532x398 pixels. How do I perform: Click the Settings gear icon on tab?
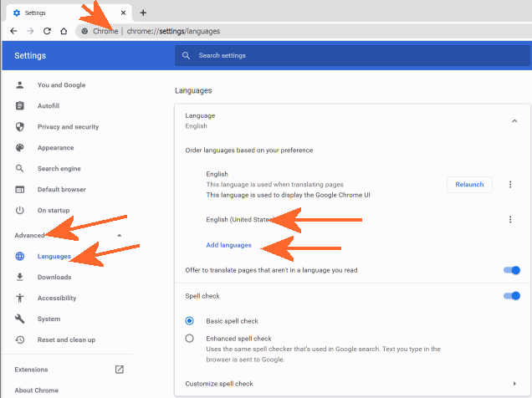[17, 13]
